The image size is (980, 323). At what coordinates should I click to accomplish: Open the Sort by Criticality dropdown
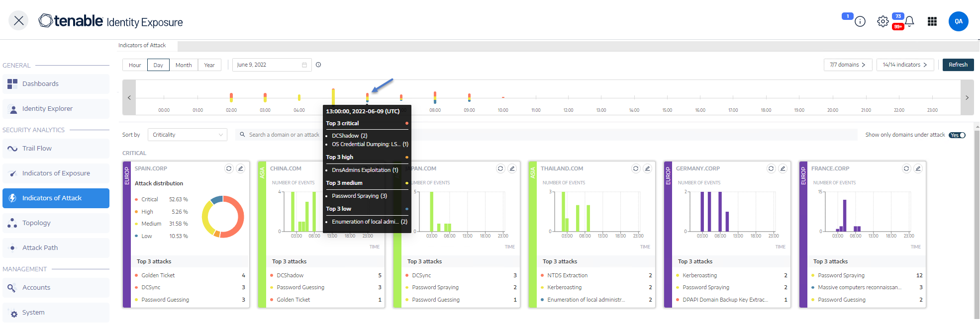tap(188, 135)
